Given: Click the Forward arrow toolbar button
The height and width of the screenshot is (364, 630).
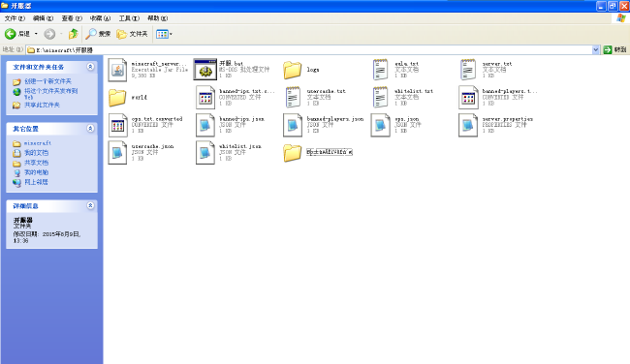Looking at the screenshot, I should [49, 34].
